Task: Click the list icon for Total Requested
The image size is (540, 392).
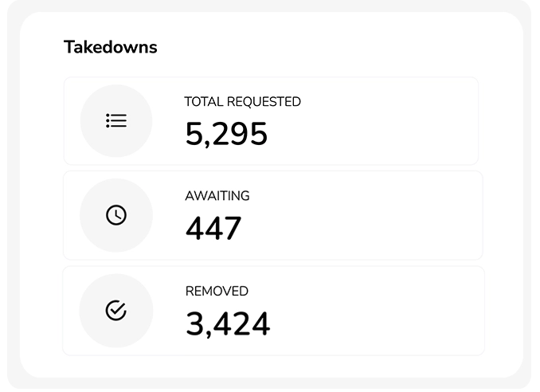Action: tap(116, 121)
